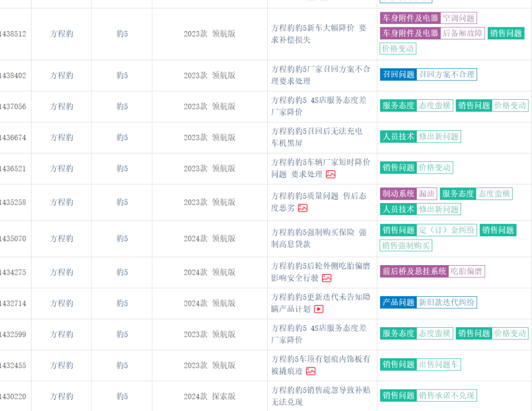Click complaint number 1438402
This screenshot has height=411, width=532.
[13, 75]
